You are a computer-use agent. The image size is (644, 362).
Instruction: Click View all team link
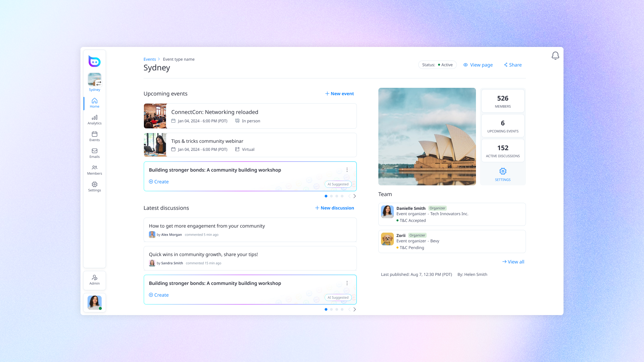(513, 262)
